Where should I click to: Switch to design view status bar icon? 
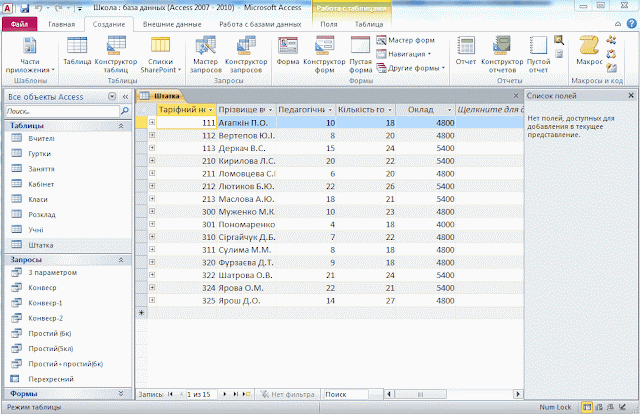(x=622, y=407)
